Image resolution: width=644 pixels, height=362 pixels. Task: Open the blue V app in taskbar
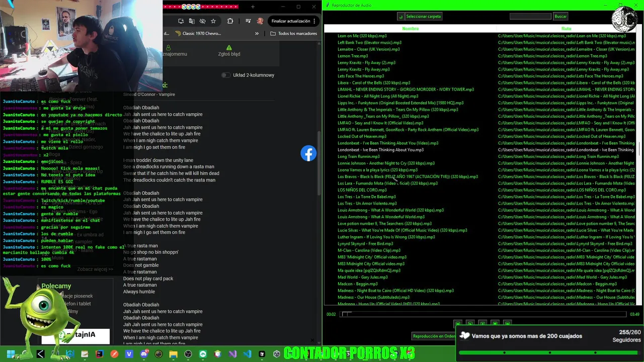coord(129,354)
